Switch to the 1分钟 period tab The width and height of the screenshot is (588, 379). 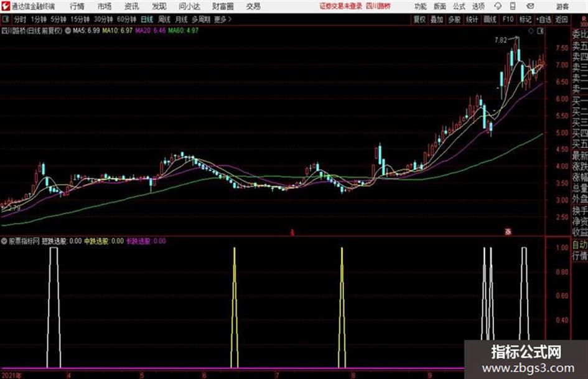[39, 19]
